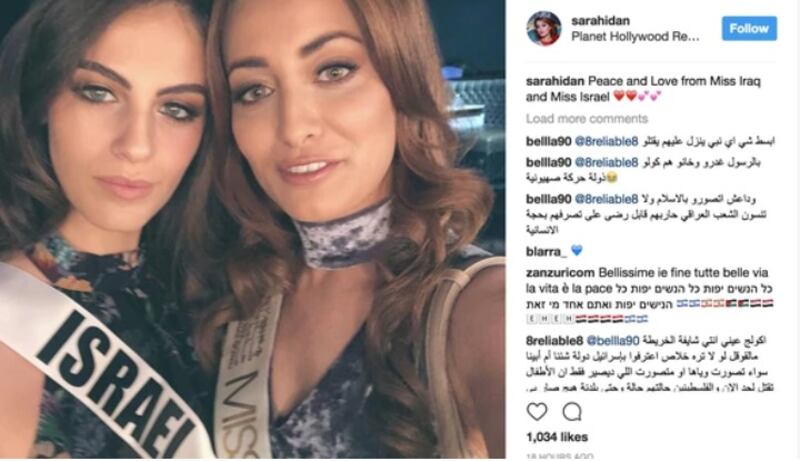Screen dimensions: 800x461
Task: Click blue heart emoji in blarra_ comment
Action: 577,251
